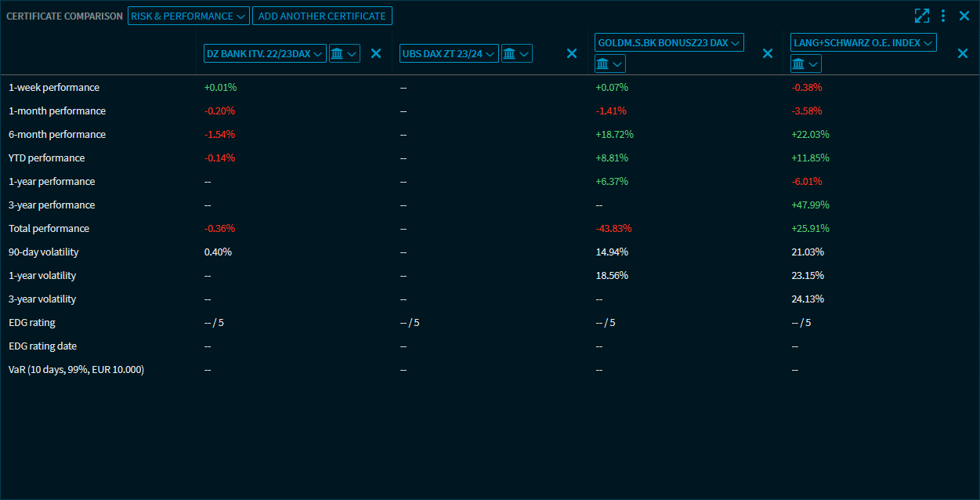The image size is (980, 500).
Task: Open exchange selector for GOLDM.S.BK certificate
Action: [609, 63]
